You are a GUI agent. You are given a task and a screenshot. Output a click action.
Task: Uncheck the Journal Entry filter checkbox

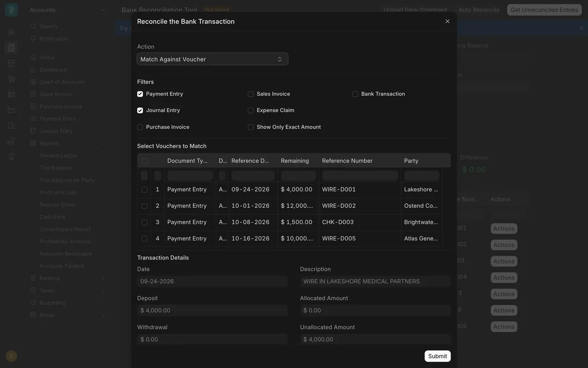point(140,110)
